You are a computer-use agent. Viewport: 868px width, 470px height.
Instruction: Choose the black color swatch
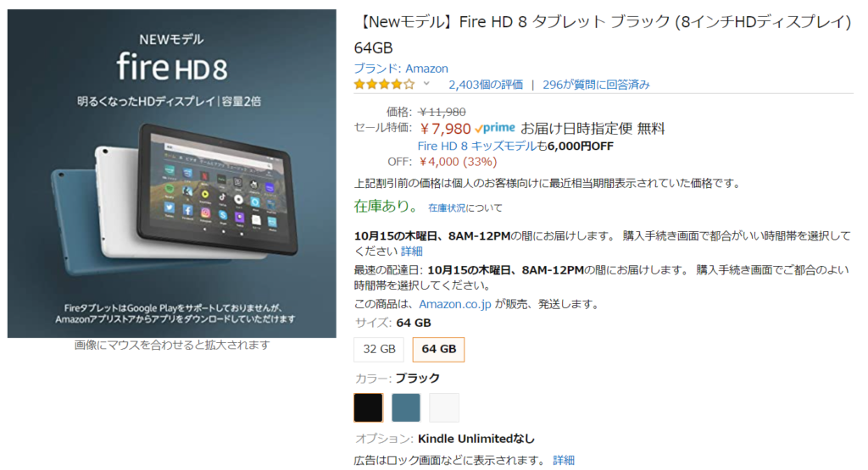[x=368, y=407]
